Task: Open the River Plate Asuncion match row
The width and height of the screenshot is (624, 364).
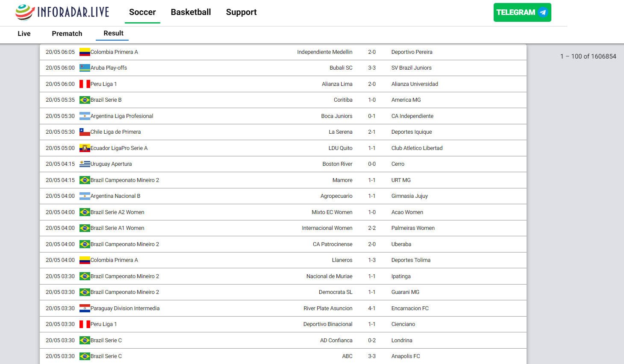Action: click(x=283, y=308)
